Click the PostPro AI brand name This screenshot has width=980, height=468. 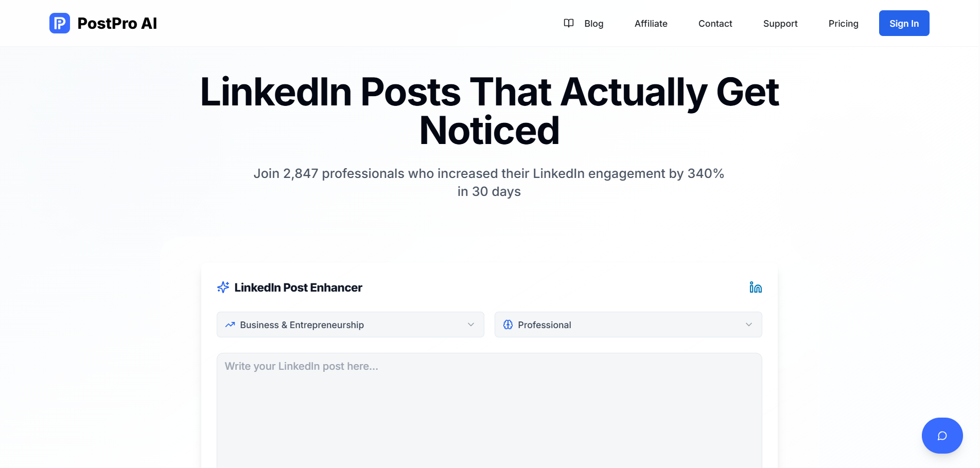coord(117,24)
